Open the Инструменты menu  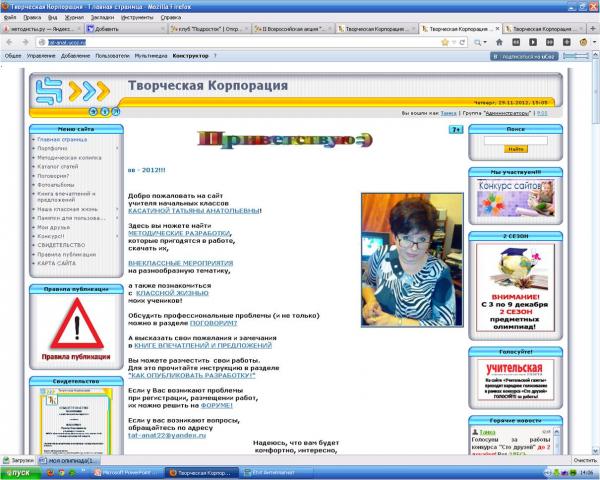[137, 18]
